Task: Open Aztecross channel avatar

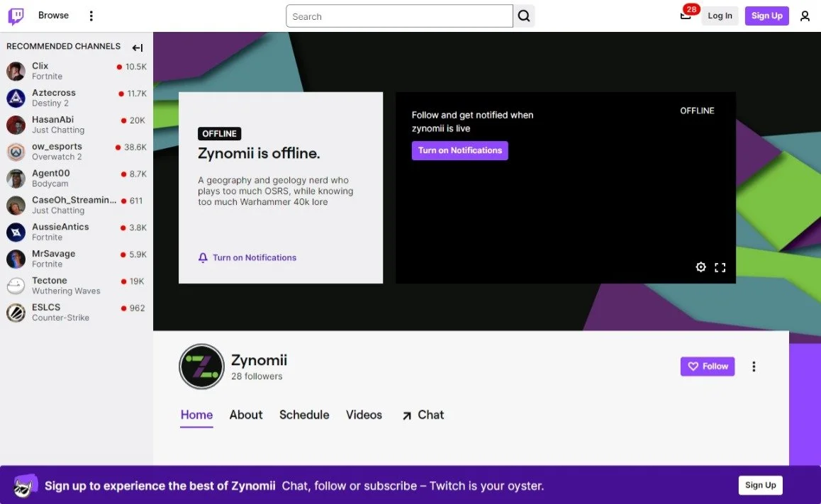Action: tap(16, 98)
